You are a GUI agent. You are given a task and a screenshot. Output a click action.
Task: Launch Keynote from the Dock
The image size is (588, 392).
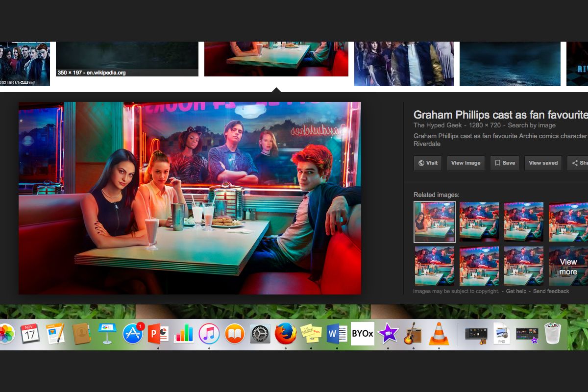click(x=107, y=334)
